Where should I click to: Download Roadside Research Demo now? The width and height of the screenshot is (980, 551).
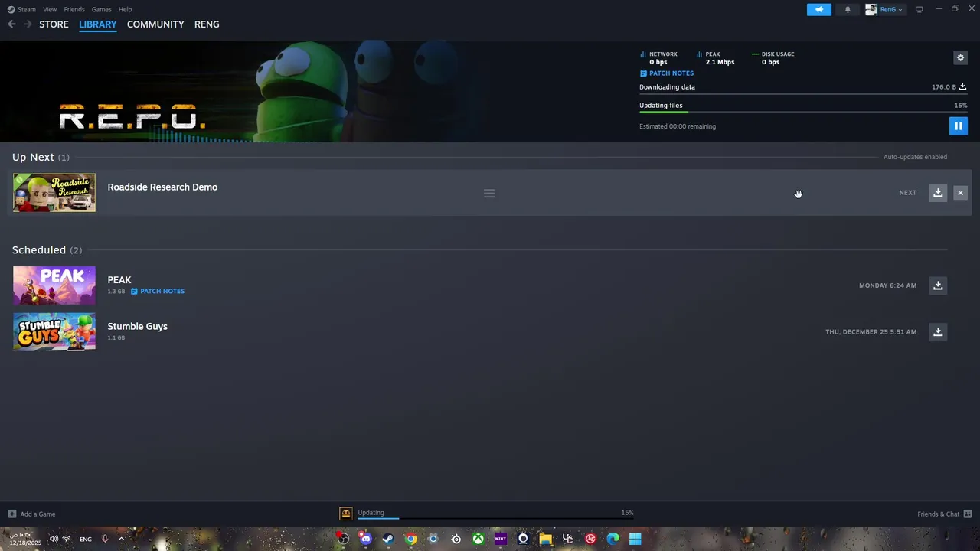(x=938, y=193)
